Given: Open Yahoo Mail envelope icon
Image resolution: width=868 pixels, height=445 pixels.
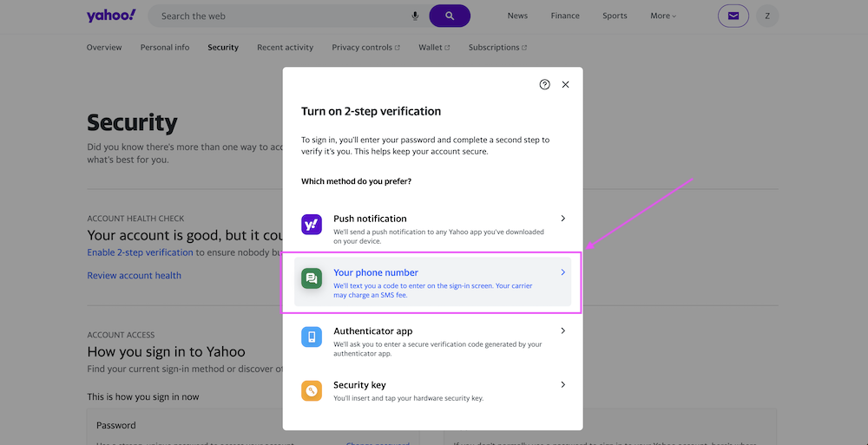Looking at the screenshot, I should [733, 16].
